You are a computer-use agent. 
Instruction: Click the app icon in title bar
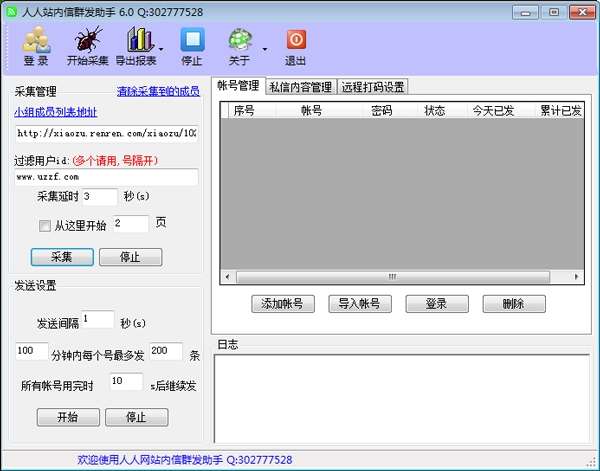click(x=11, y=9)
